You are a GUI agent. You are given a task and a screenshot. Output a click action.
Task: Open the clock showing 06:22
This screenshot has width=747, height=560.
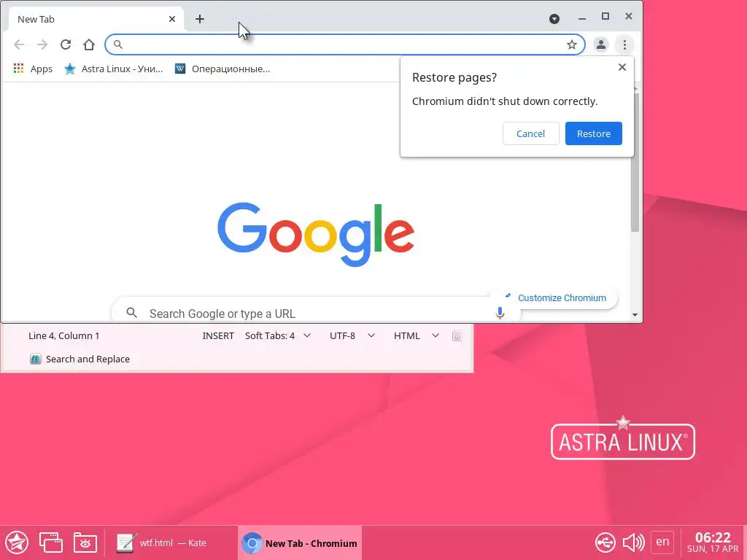(712, 542)
